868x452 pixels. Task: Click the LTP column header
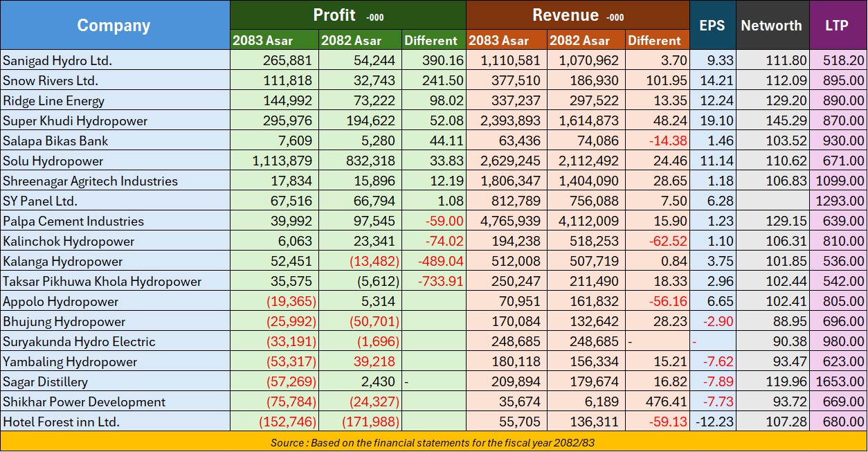[x=838, y=25]
